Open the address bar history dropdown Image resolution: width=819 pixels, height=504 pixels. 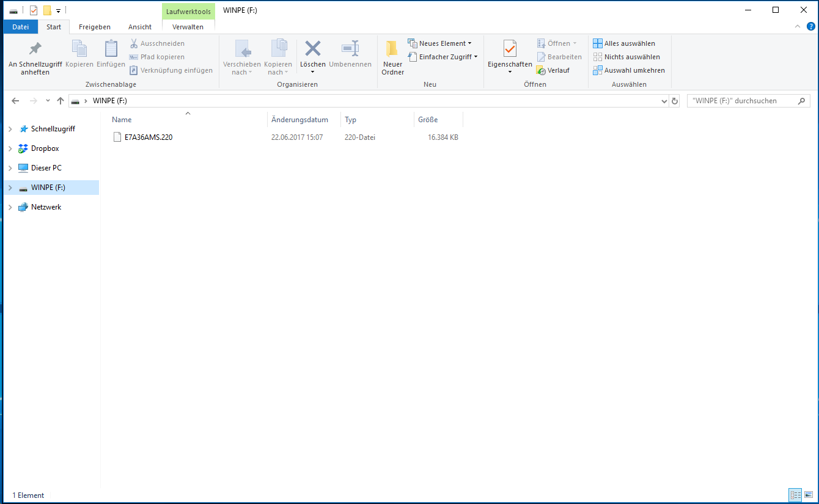(664, 101)
